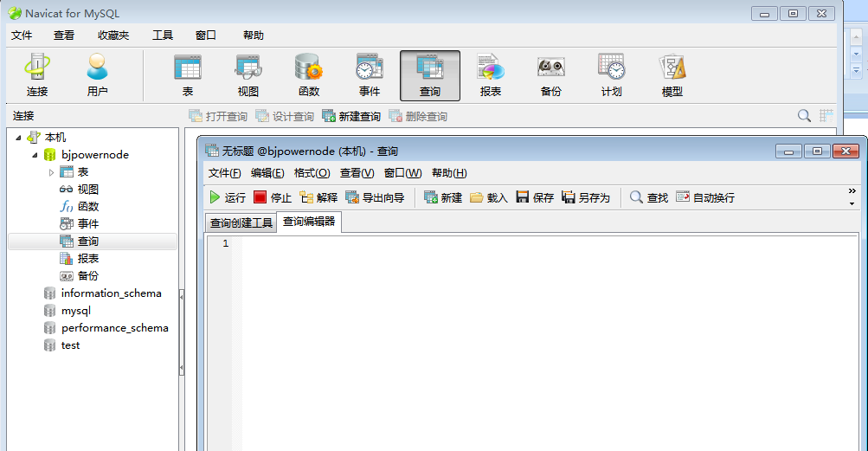
Task: Select the 表 (Table) toolbar icon
Action: click(x=188, y=75)
